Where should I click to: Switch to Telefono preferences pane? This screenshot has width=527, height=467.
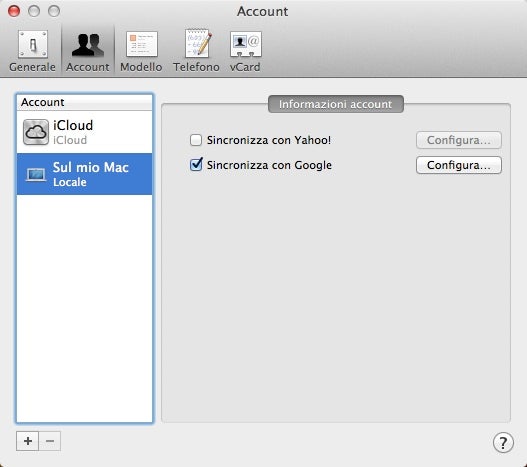click(x=196, y=50)
